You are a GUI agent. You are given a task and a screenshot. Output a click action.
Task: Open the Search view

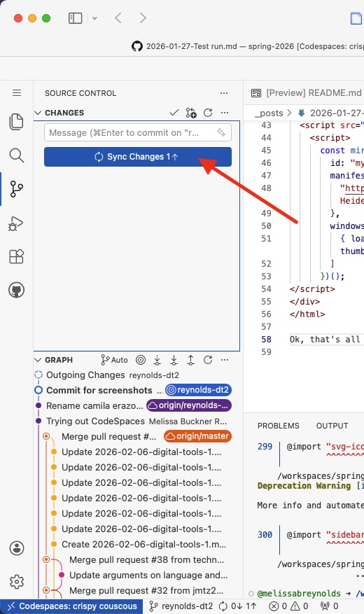[x=16, y=155]
